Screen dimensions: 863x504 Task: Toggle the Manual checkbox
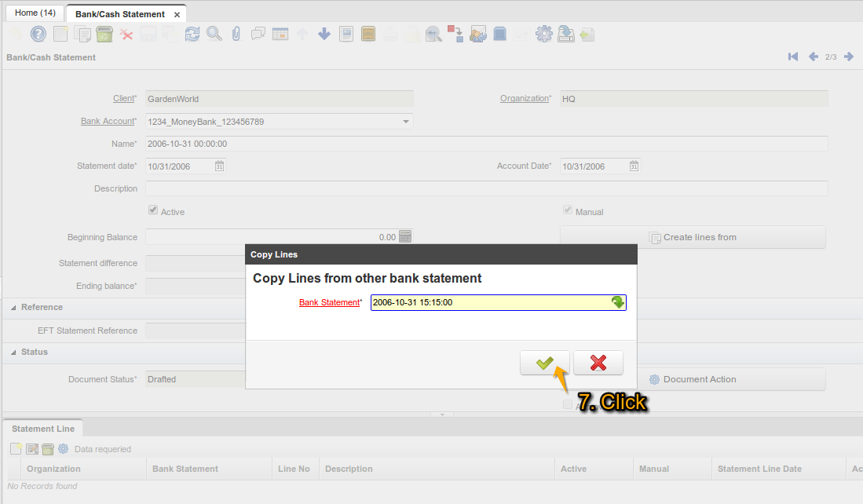coord(568,209)
